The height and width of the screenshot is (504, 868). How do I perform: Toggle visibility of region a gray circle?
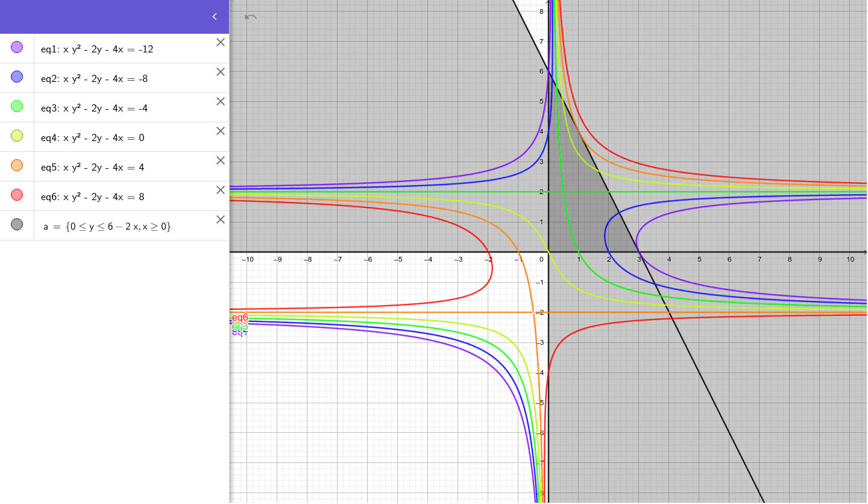point(17,224)
